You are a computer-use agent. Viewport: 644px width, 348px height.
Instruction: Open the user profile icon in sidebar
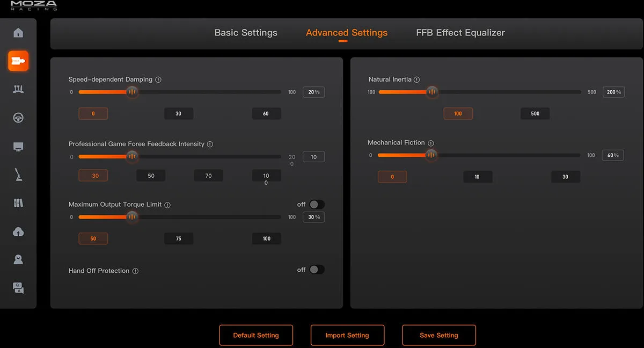coord(18,260)
